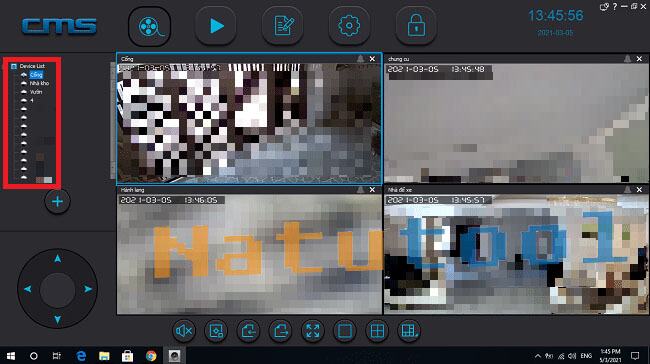Screen dimensions: 650x364
Task: Select the Hành lang camera video pane
Action: pyautogui.click(x=249, y=254)
